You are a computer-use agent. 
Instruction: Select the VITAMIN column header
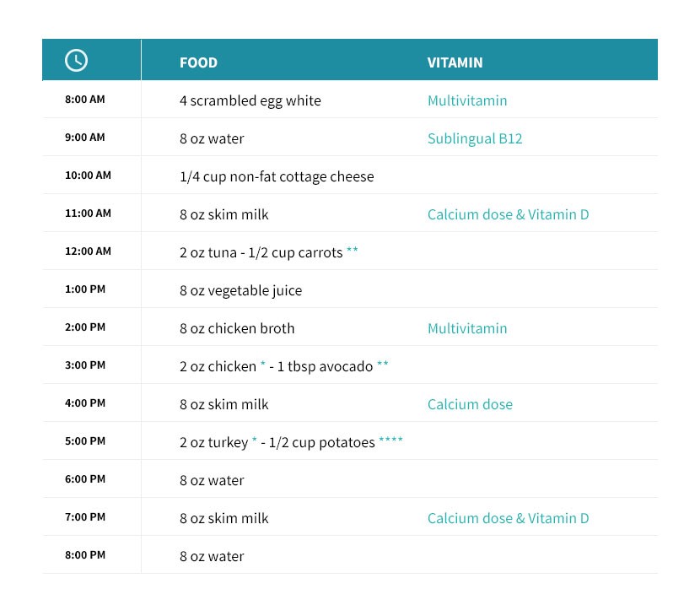point(455,62)
